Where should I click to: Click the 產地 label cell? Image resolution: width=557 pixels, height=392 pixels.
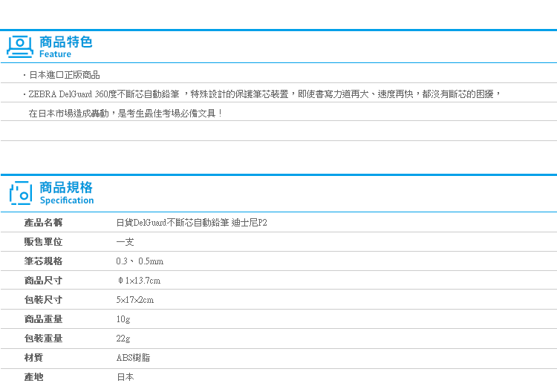click(33, 376)
